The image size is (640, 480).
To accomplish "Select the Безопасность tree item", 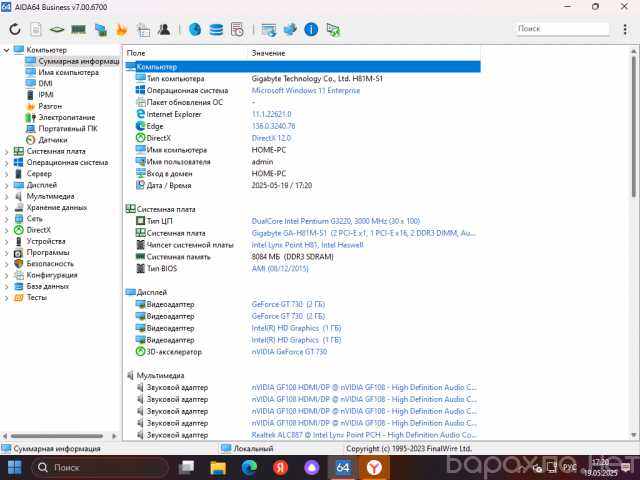I will click(x=50, y=264).
